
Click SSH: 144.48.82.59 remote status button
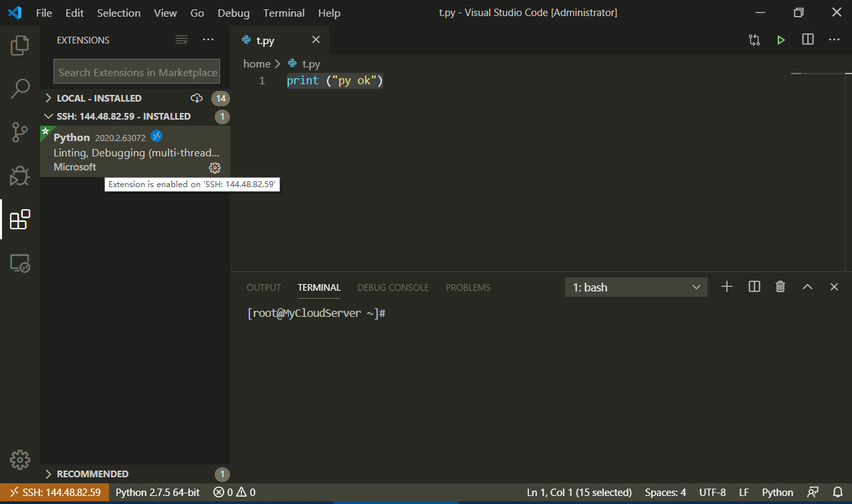[x=55, y=493]
